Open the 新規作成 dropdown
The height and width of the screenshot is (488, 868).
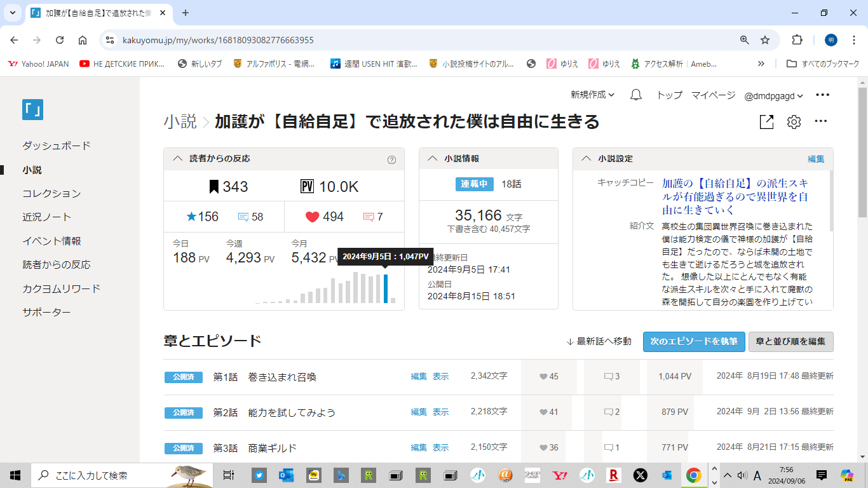point(592,95)
